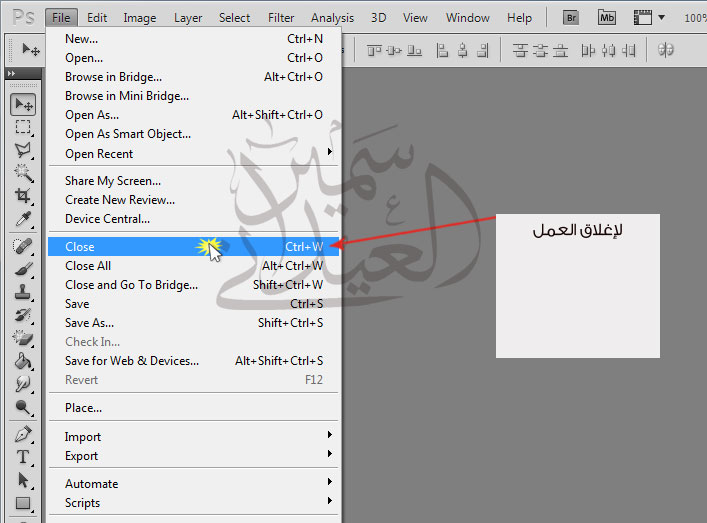The height and width of the screenshot is (523, 707).
Task: Open the Edit menu
Action: click(x=97, y=18)
